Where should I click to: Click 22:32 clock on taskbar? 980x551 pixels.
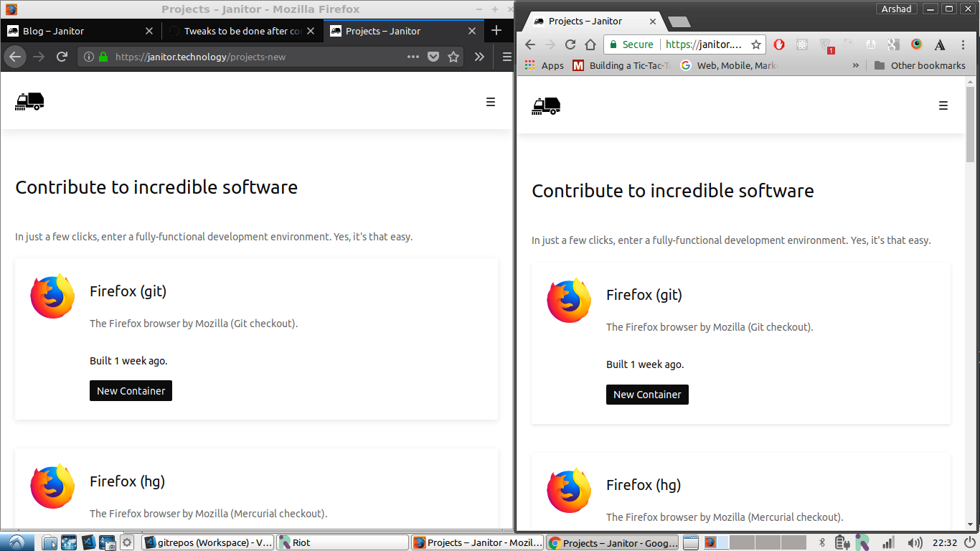pyautogui.click(x=944, y=542)
